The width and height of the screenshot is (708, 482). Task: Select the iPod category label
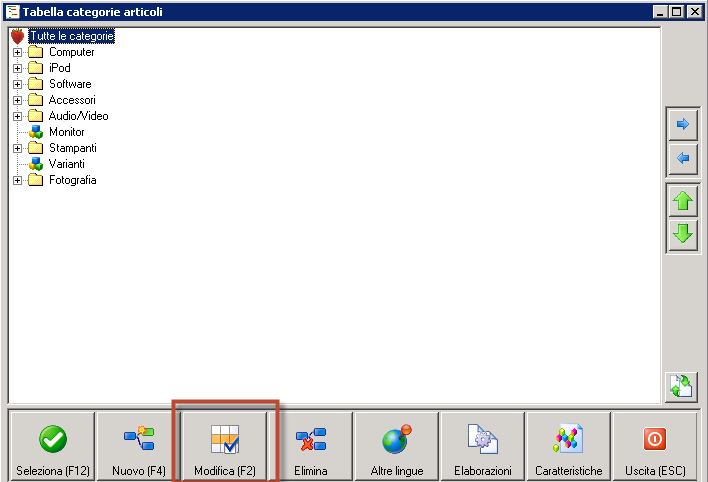pyautogui.click(x=60, y=68)
